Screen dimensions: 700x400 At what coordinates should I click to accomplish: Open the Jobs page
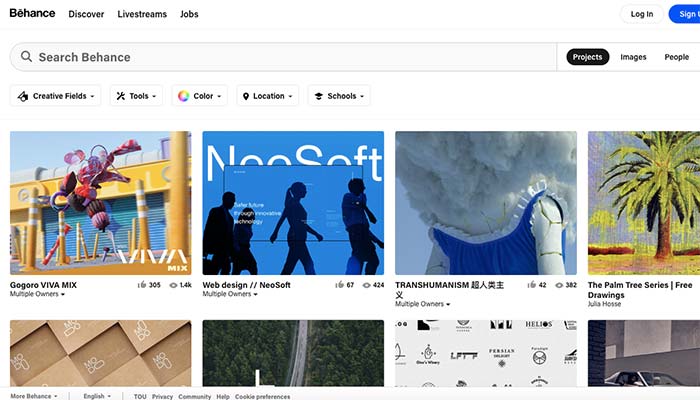point(189,14)
